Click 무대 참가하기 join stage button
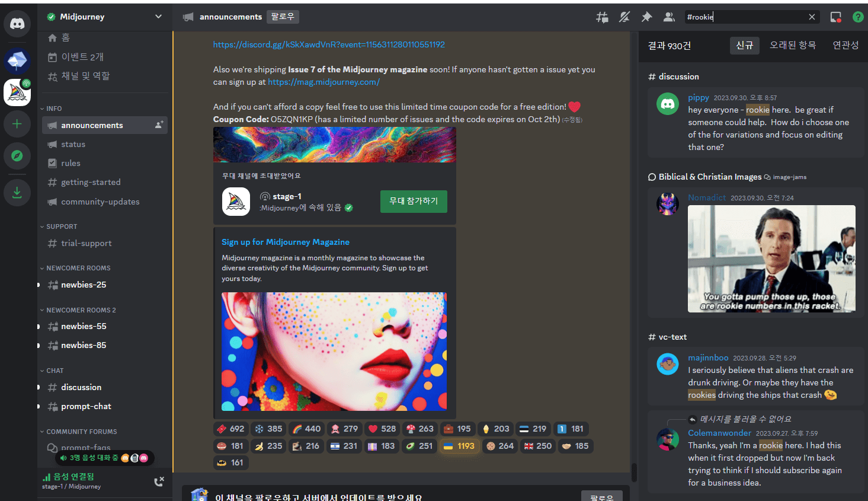The width and height of the screenshot is (868, 501). click(x=414, y=201)
